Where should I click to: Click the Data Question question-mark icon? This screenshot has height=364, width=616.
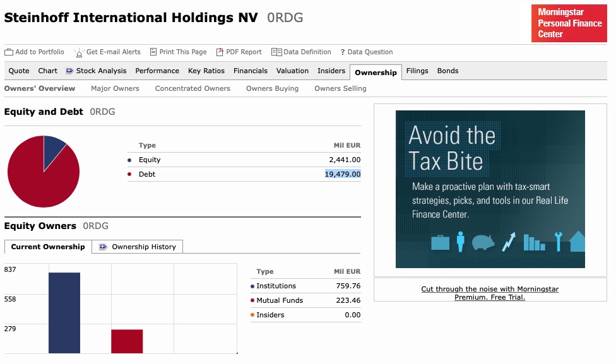(x=342, y=52)
